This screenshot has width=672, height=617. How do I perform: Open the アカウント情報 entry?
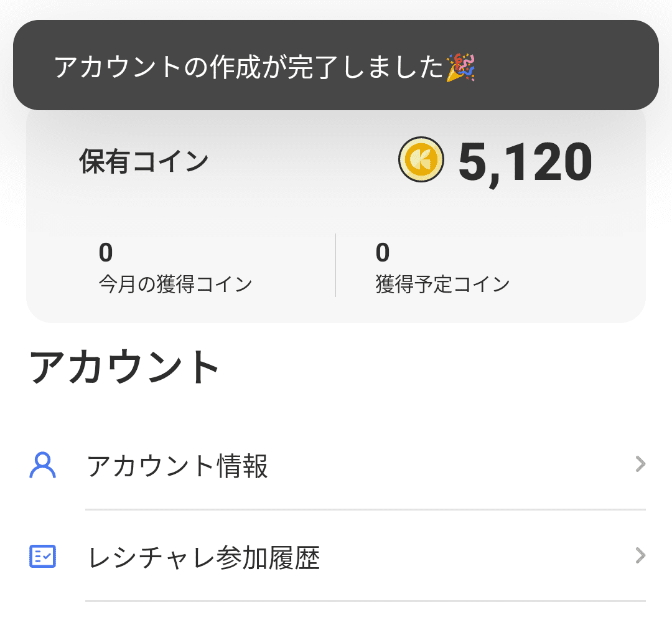pyautogui.click(x=179, y=463)
